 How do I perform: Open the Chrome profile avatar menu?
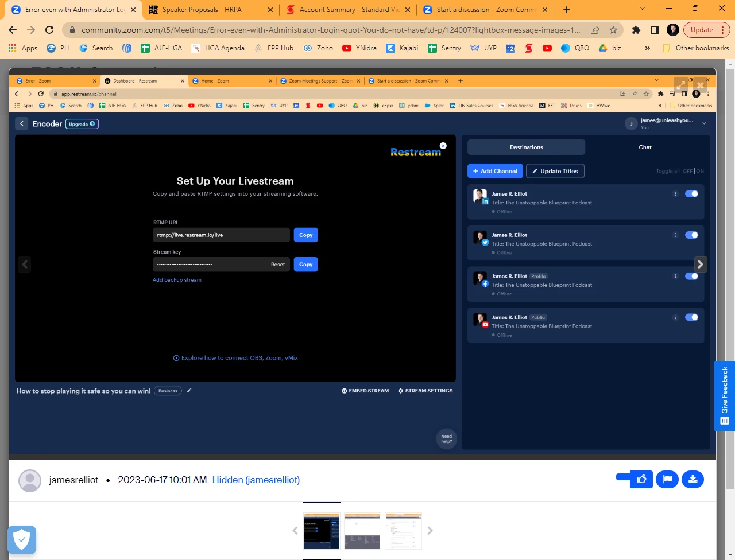click(x=673, y=30)
